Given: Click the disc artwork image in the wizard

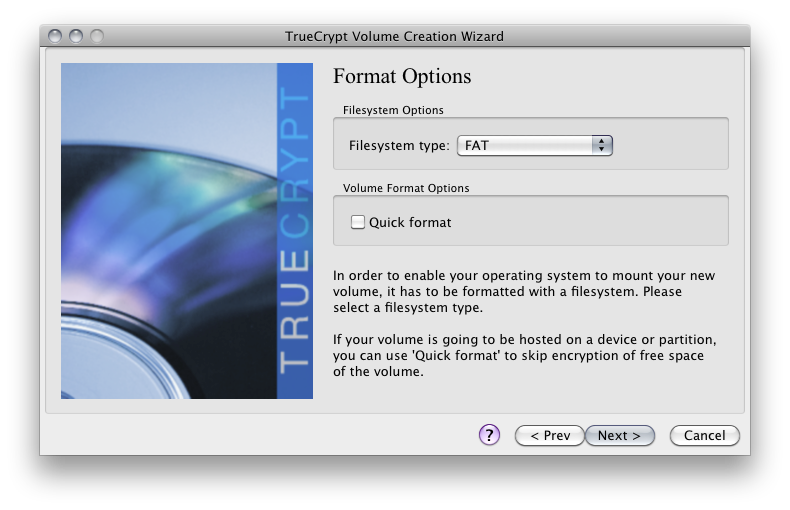Looking at the screenshot, I should point(169,231).
